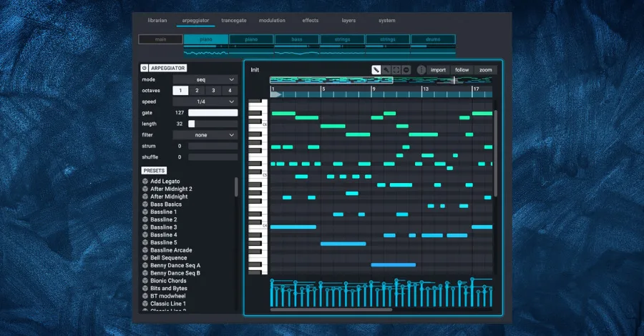644x336 pixels.
Task: Select the marquee selection tool
Action: point(396,70)
